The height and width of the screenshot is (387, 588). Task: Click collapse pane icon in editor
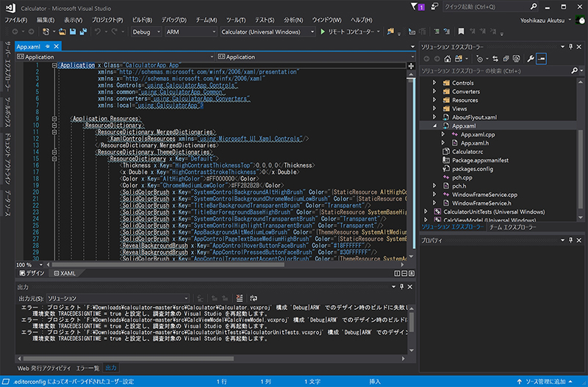pos(412,273)
